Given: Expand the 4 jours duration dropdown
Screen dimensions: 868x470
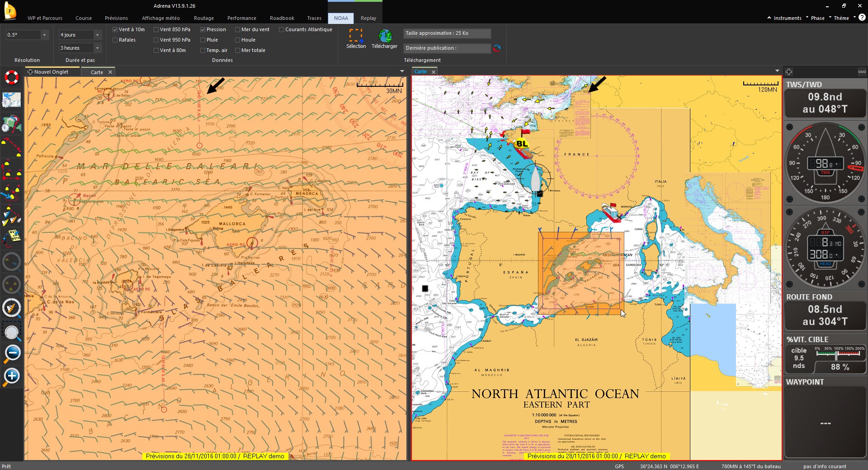Looking at the screenshot, I should [x=80, y=35].
